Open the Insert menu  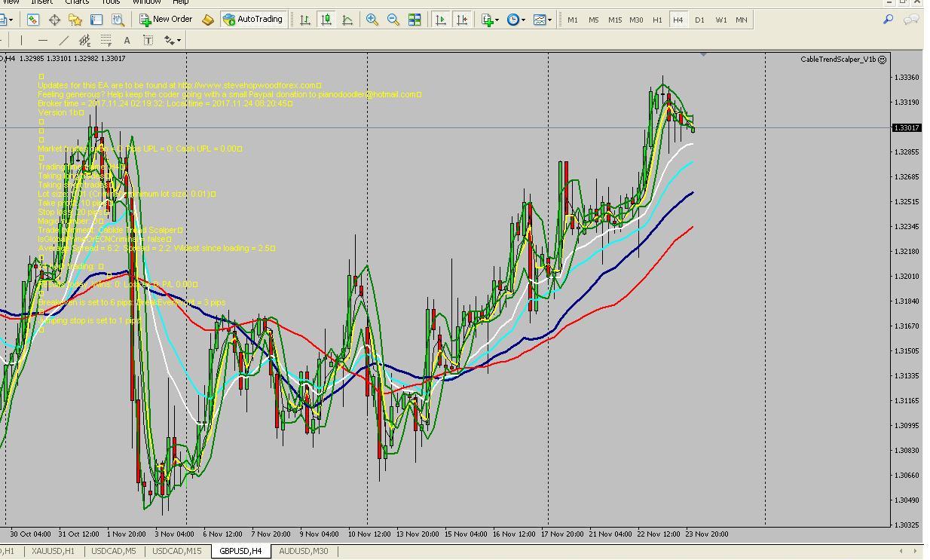41,2
